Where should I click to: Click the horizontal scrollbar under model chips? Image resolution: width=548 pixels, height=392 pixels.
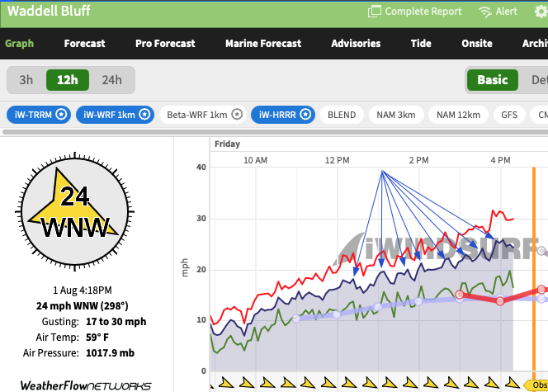coord(276,132)
